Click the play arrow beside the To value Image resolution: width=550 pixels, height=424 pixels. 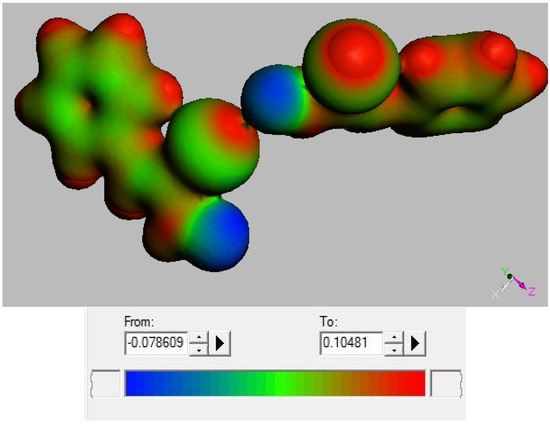pyautogui.click(x=415, y=343)
